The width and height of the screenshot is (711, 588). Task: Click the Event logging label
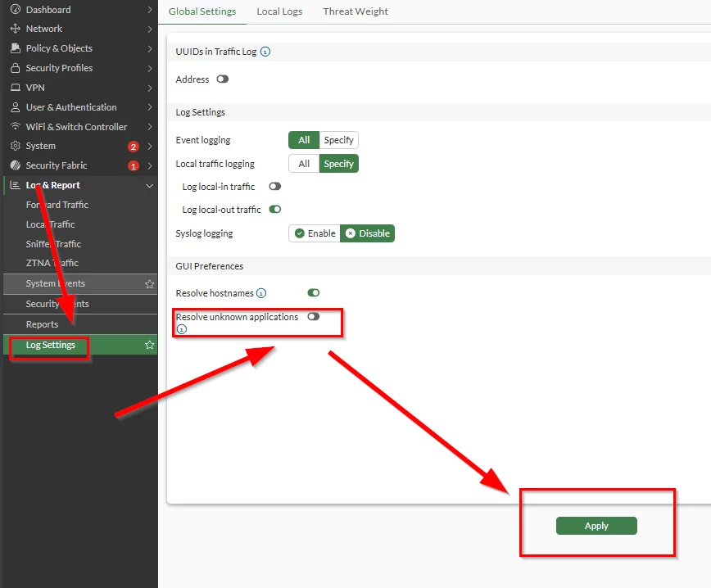(x=202, y=140)
